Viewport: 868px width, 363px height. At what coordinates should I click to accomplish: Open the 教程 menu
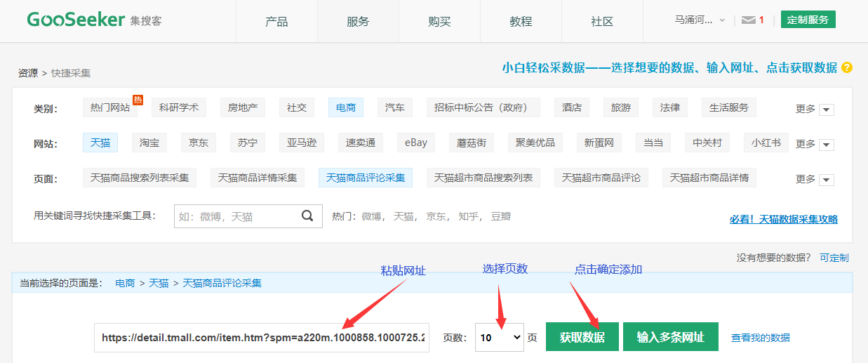[521, 22]
